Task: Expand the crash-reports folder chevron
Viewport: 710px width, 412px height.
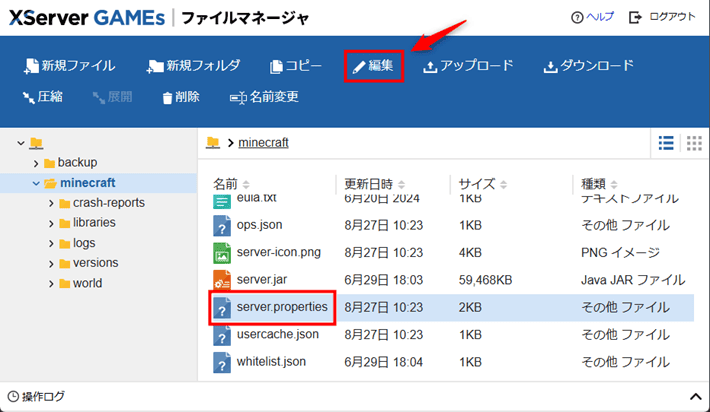Action: coord(51,203)
